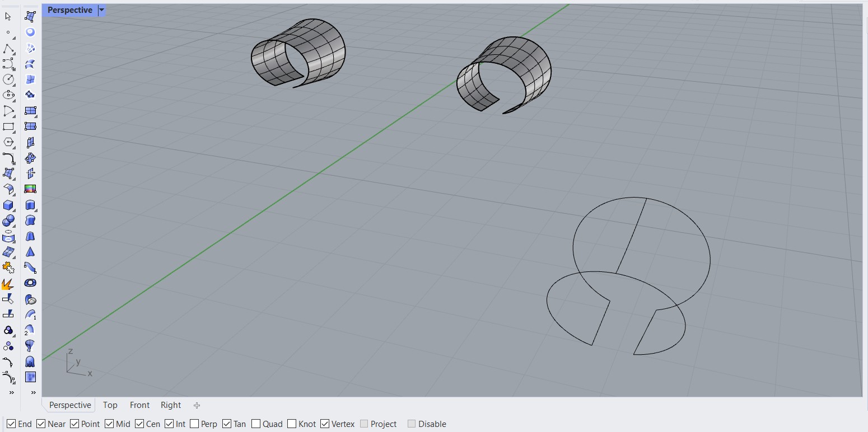Click the rainbow Environment Map icon
The height and width of the screenshot is (432, 868).
pyautogui.click(x=30, y=189)
